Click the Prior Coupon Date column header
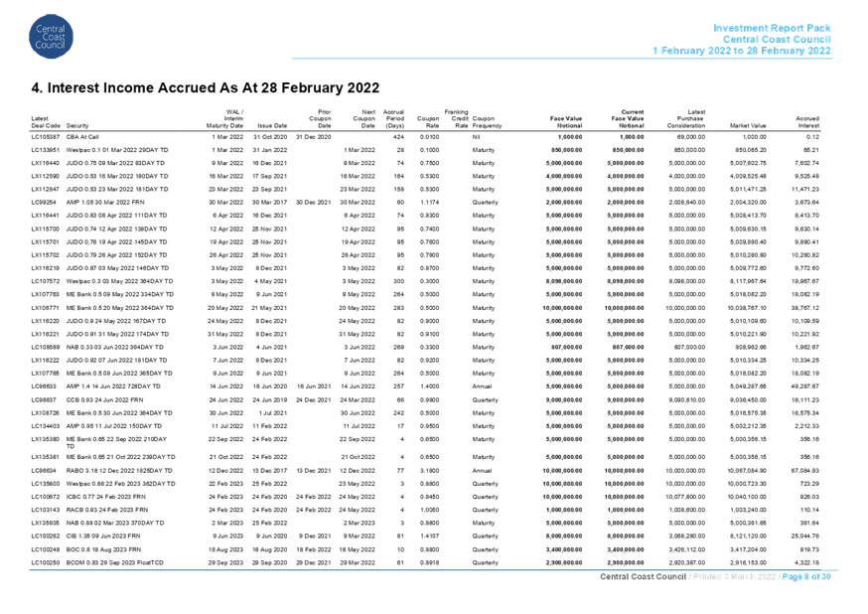The width and height of the screenshot is (868, 614). point(323,119)
